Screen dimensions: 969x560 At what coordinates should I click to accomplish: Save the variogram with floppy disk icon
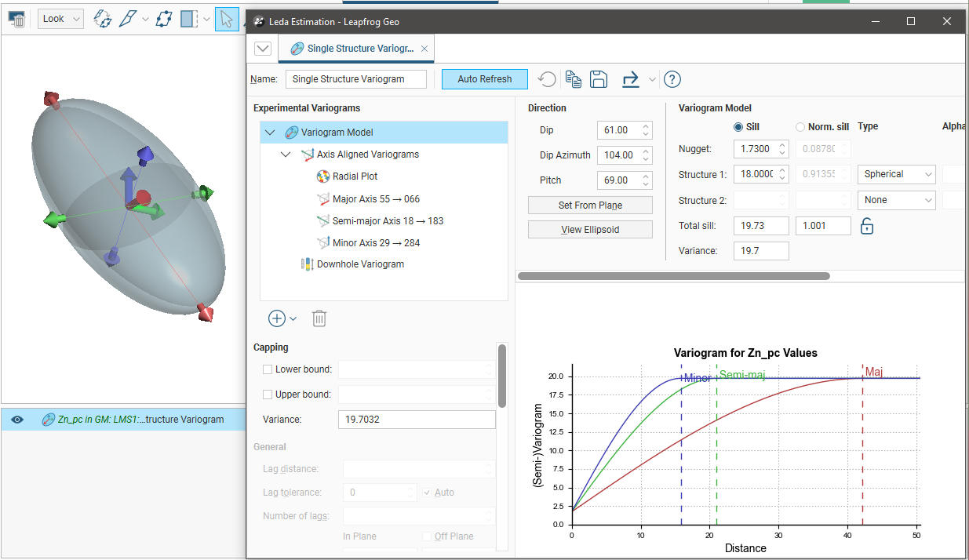coord(599,79)
